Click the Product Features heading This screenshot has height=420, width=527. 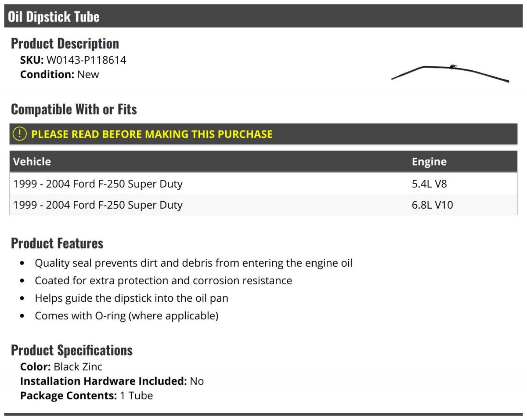(x=57, y=243)
